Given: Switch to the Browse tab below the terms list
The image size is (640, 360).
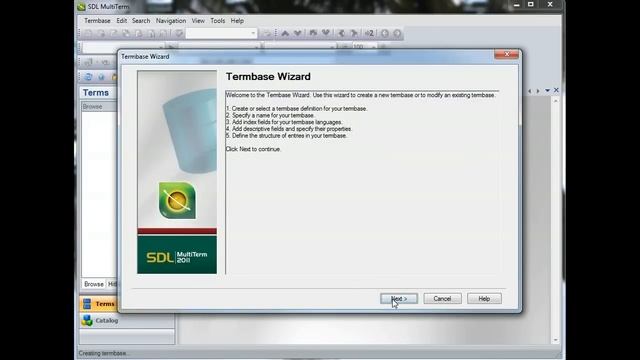Looking at the screenshot, I should tap(93, 284).
